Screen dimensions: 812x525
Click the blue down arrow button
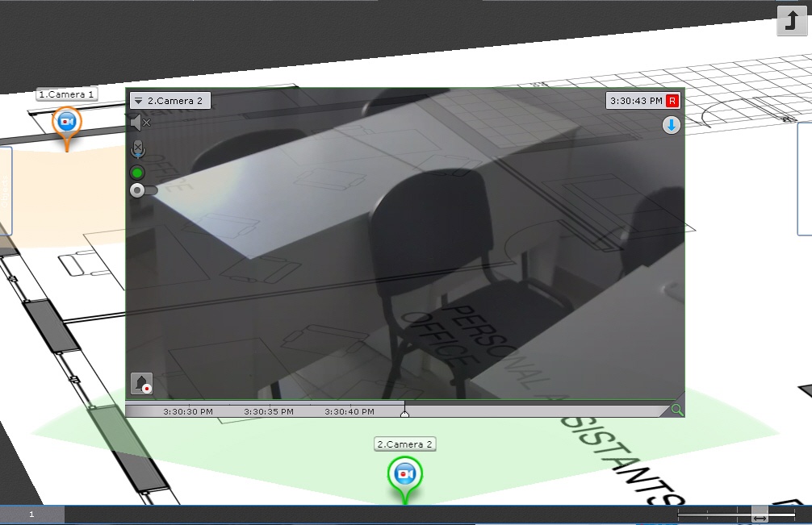click(x=672, y=125)
